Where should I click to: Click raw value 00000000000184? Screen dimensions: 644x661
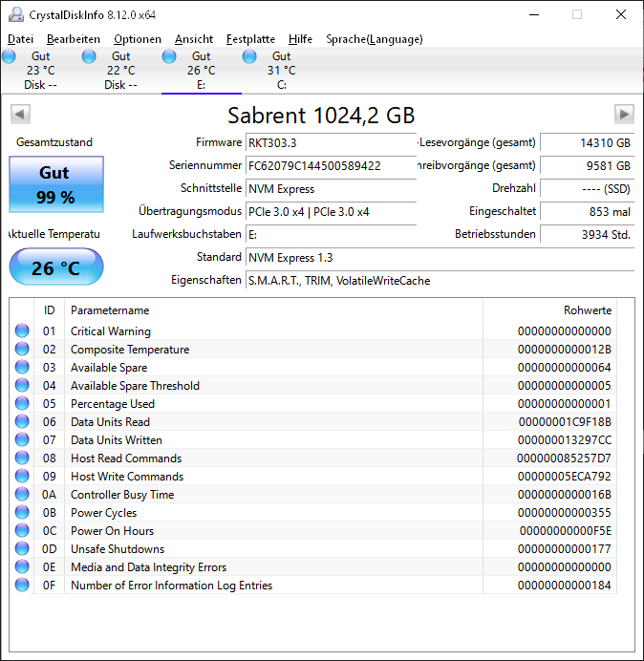[565, 586]
